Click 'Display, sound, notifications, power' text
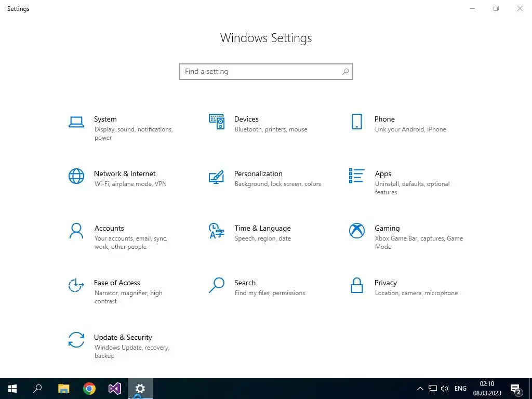This screenshot has width=532, height=399. click(x=134, y=134)
